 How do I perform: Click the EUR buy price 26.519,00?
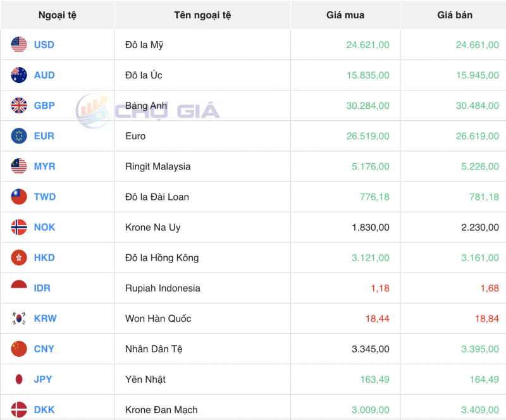click(367, 136)
